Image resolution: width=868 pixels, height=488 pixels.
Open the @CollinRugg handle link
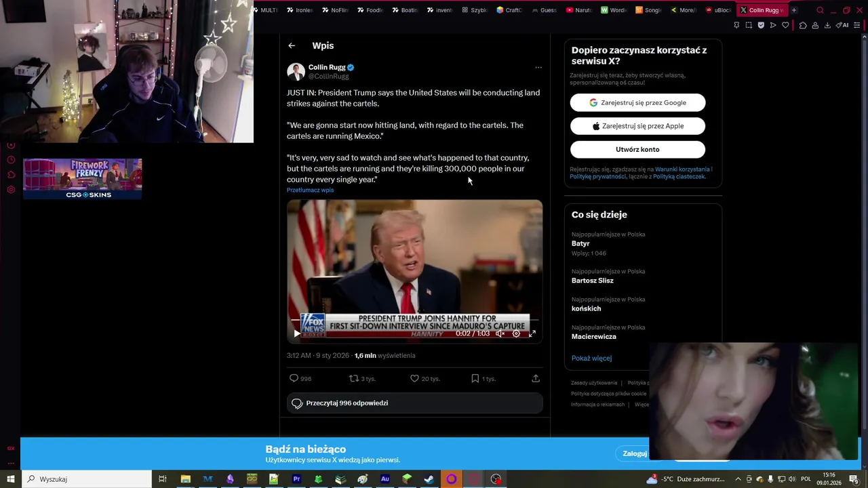point(329,77)
